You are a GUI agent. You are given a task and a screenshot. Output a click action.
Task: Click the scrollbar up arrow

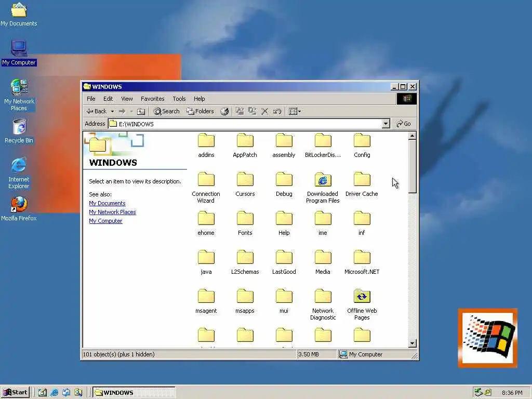pos(412,136)
